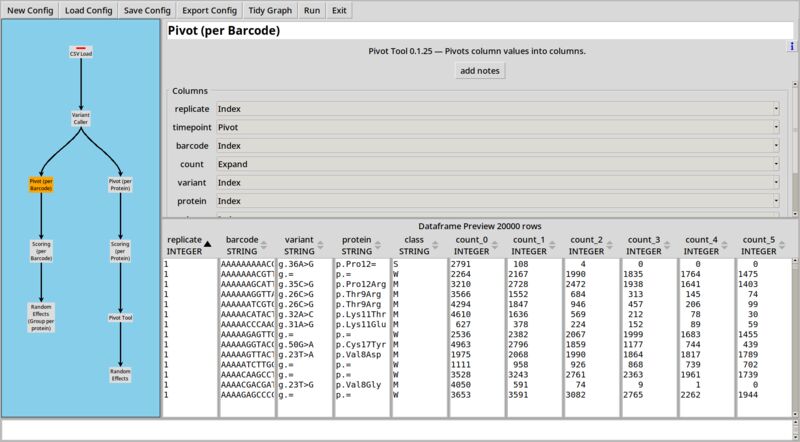Screen dimensions: 800x442
Task: Select the Pivot (per Protein) node
Action: 120,184
